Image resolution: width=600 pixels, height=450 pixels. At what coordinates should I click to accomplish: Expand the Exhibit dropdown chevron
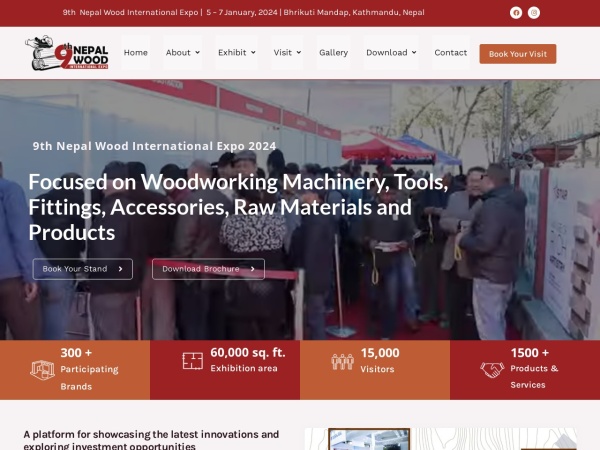coord(253,53)
